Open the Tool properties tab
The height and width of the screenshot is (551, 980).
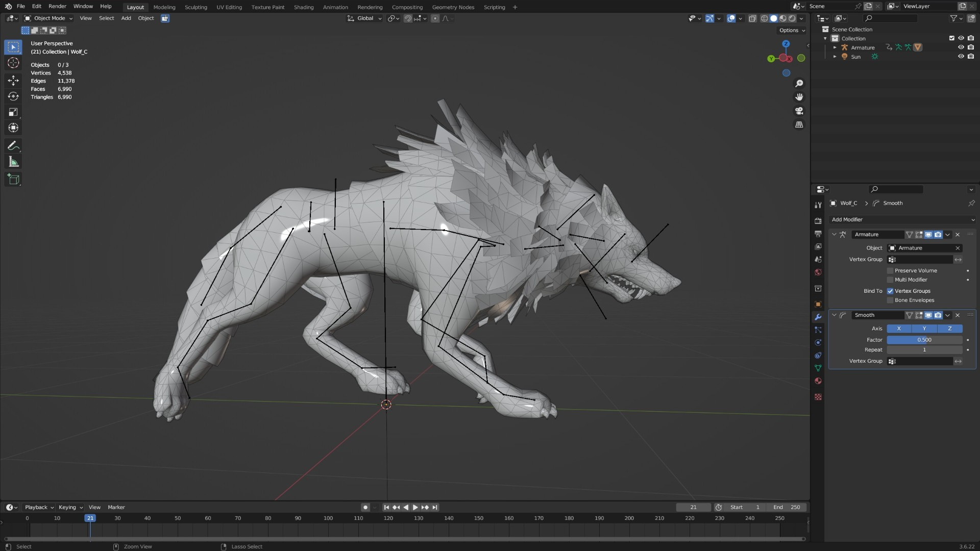(x=818, y=205)
